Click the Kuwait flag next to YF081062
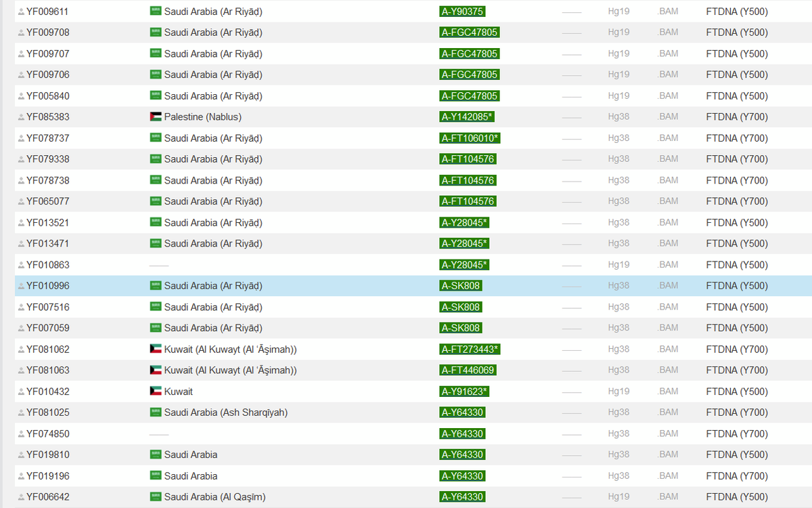The height and width of the screenshot is (508, 812). pyautogui.click(x=156, y=349)
